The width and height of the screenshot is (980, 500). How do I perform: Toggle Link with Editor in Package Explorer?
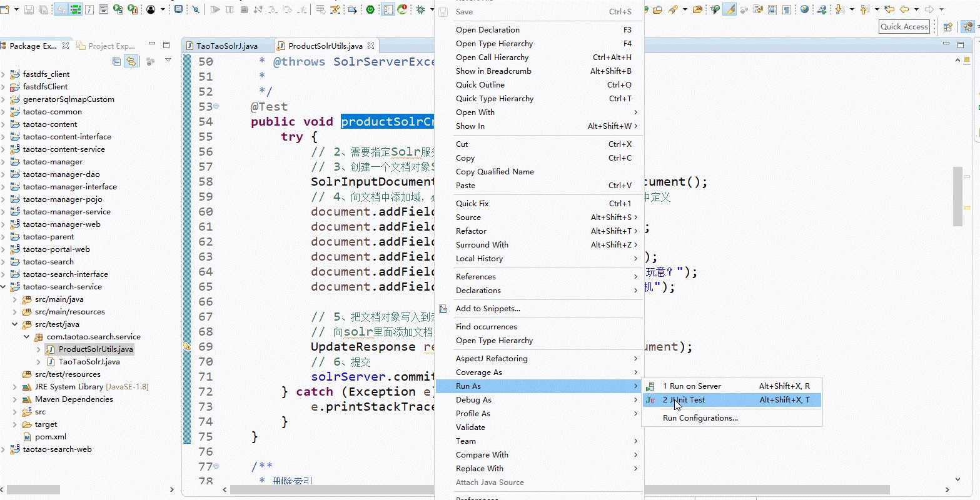[x=131, y=61]
